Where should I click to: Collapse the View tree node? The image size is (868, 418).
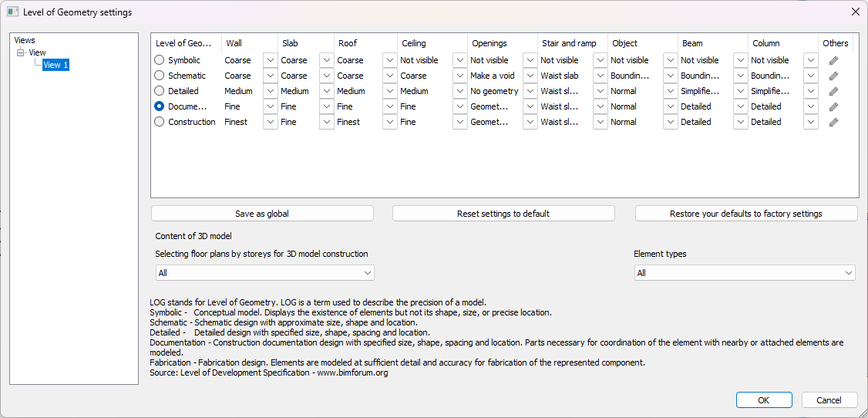[21, 52]
